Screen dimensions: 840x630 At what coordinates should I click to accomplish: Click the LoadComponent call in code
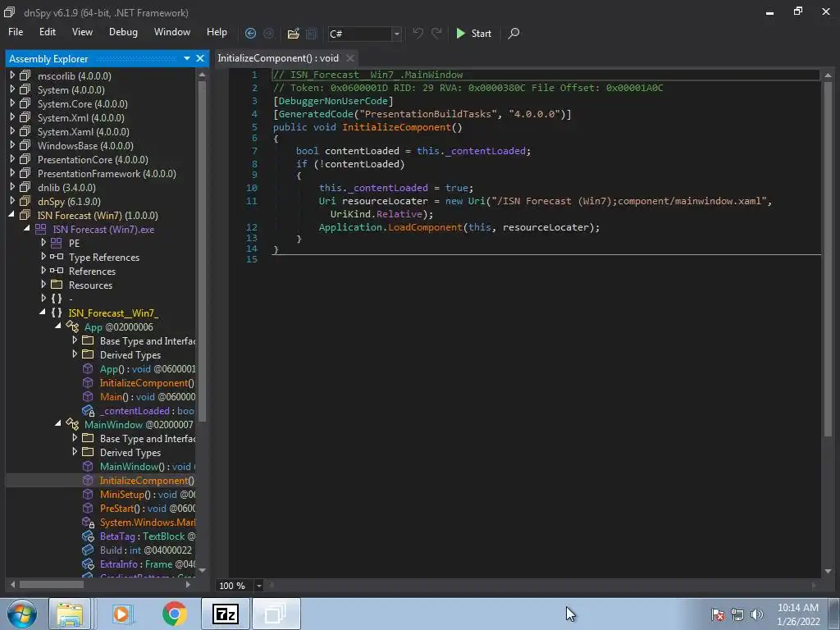[x=426, y=227]
